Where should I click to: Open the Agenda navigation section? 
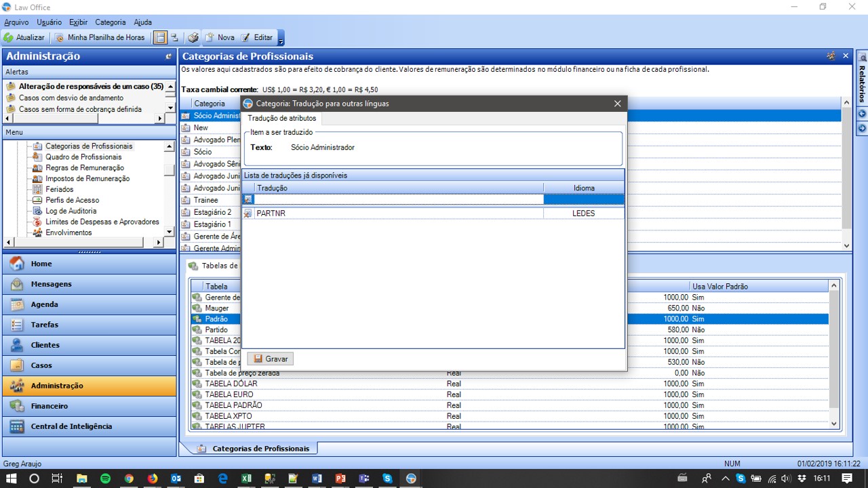pos(89,304)
